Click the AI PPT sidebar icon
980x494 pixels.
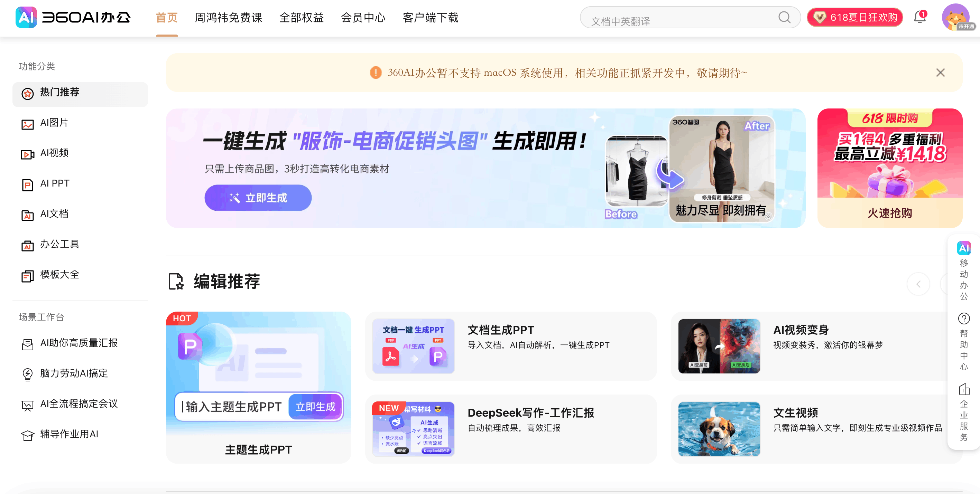coord(27,185)
